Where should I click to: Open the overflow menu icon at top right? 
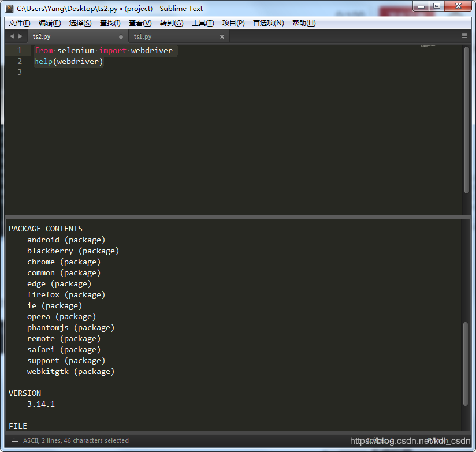(465, 36)
